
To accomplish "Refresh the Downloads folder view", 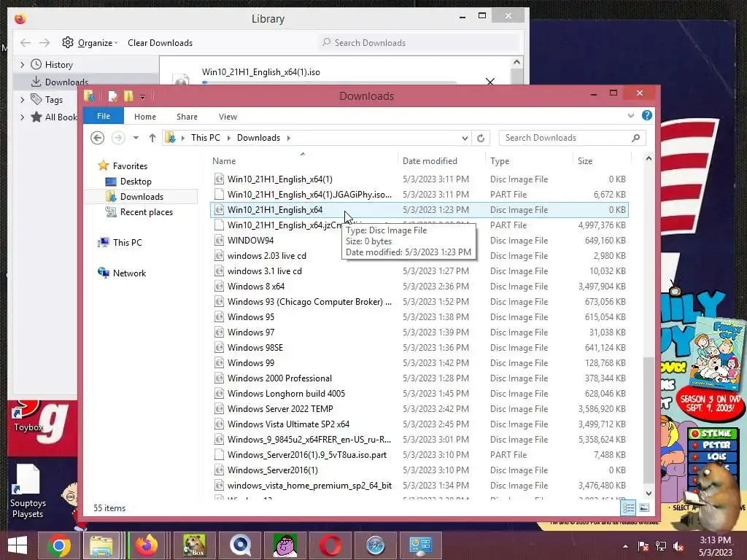I will [x=481, y=138].
